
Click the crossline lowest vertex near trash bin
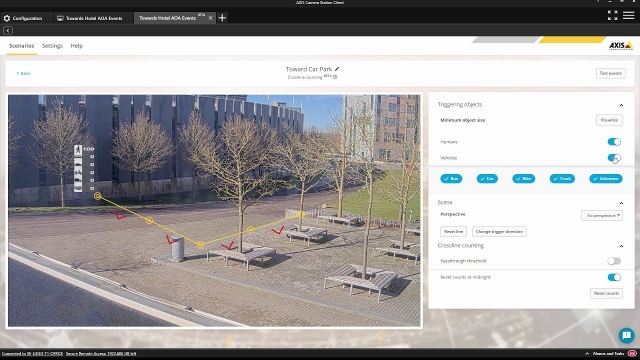pos(200,245)
